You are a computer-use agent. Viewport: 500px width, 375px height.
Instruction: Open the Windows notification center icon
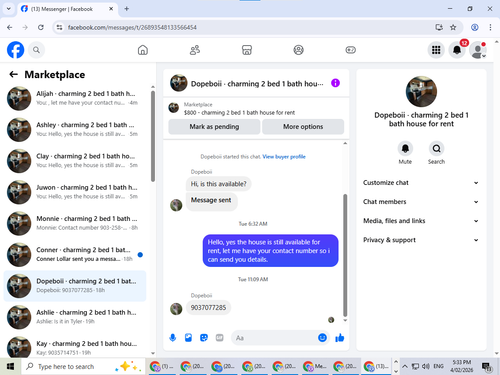click(x=487, y=367)
